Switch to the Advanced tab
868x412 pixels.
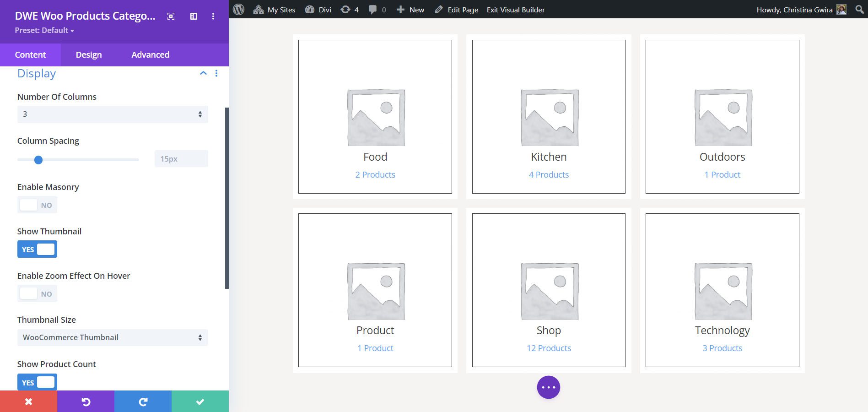[x=150, y=55]
